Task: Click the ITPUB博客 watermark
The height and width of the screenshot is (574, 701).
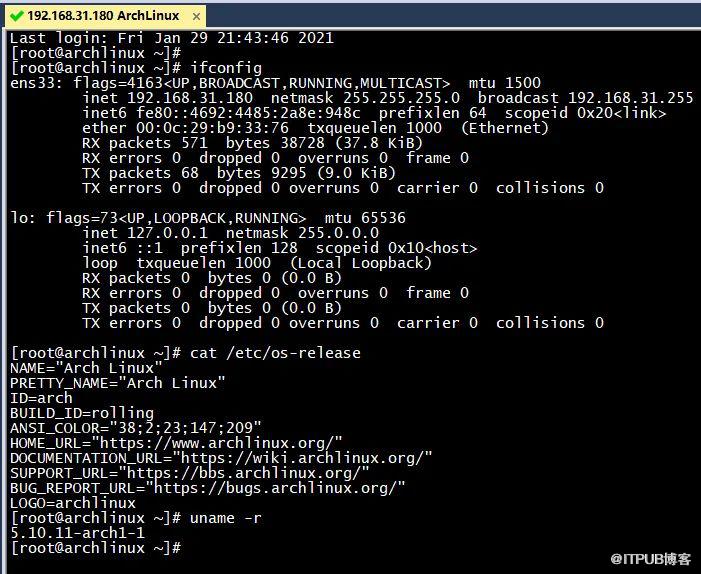Action: pyautogui.click(x=650, y=559)
